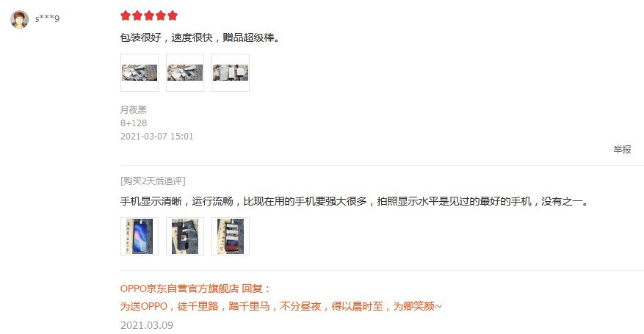Click the 8+128 storage variant text
644x334 pixels.
click(134, 123)
